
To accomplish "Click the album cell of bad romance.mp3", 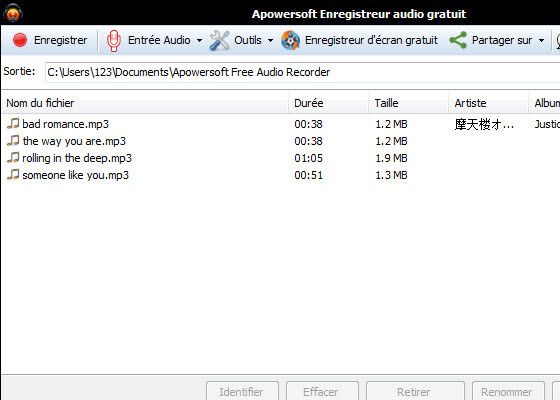I will click(x=547, y=124).
